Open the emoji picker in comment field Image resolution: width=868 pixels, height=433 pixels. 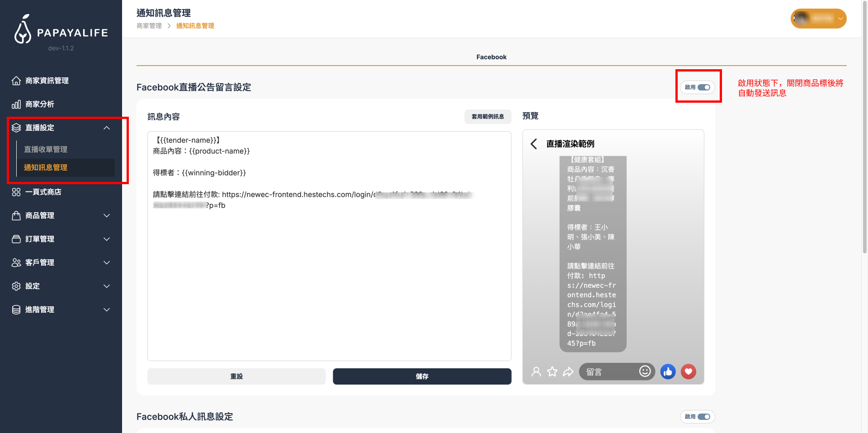pyautogui.click(x=646, y=371)
